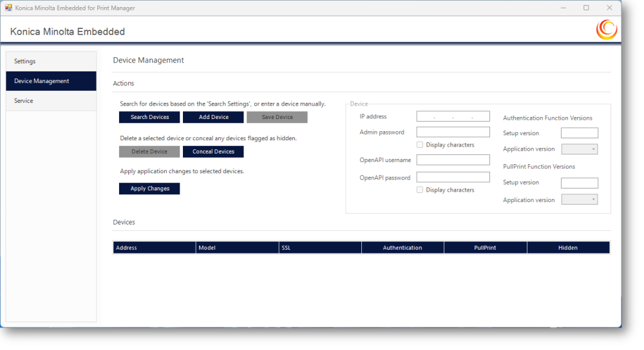The height and width of the screenshot is (350, 644).
Task: Focus the OpenAPI username field
Action: (x=453, y=160)
